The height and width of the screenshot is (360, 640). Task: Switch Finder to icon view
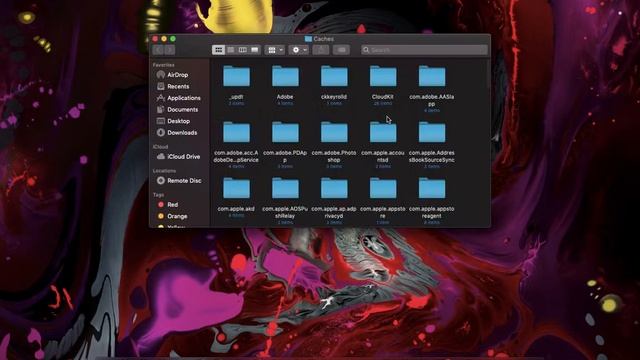pyautogui.click(x=219, y=50)
